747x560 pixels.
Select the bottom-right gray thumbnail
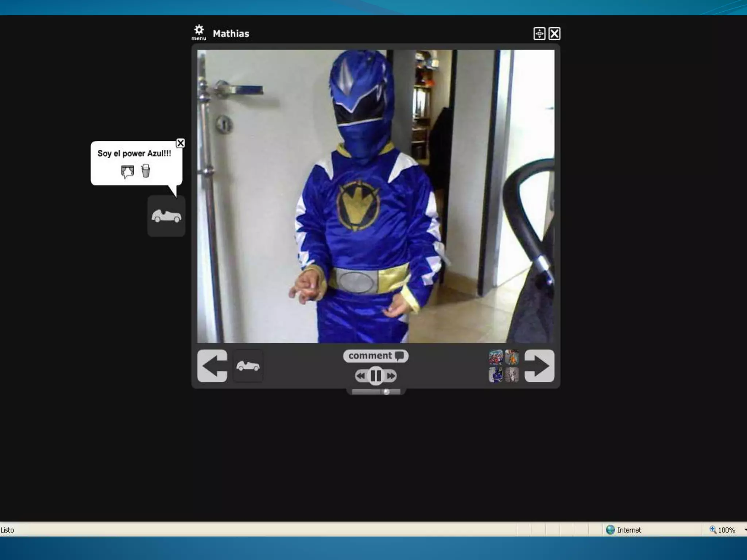point(512,374)
